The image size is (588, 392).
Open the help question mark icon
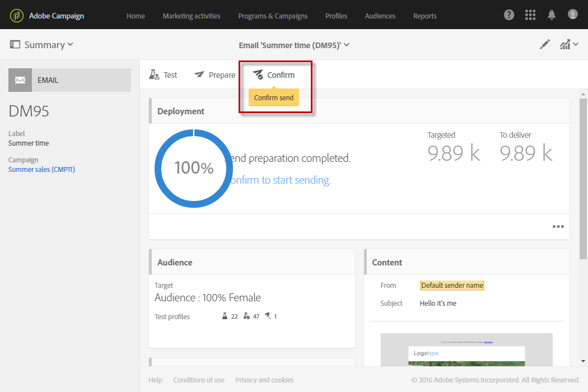tap(509, 15)
